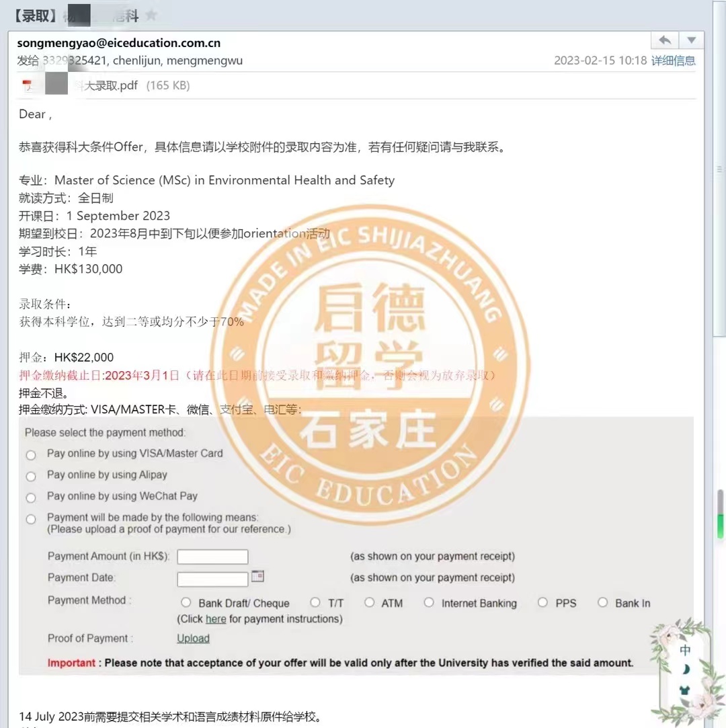This screenshot has height=728, width=726.
Task: Select Pay online by using VISA/Master Card
Action: click(x=31, y=455)
